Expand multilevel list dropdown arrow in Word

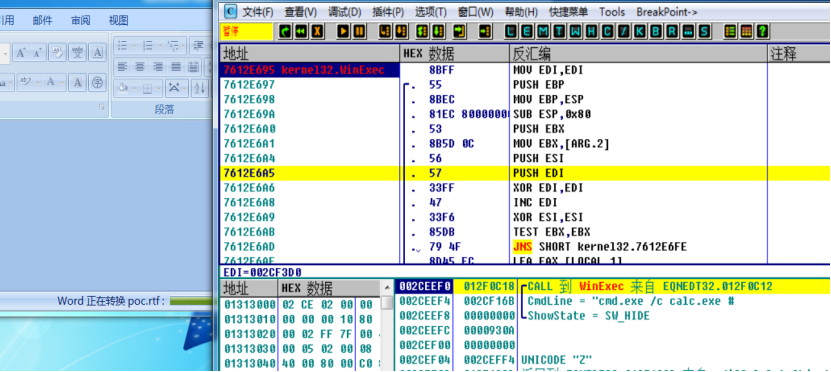(184, 46)
